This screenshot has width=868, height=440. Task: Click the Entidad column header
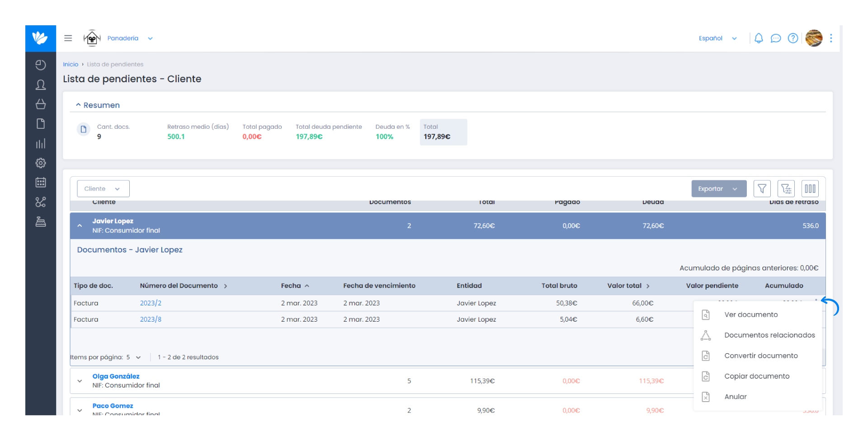[469, 286]
